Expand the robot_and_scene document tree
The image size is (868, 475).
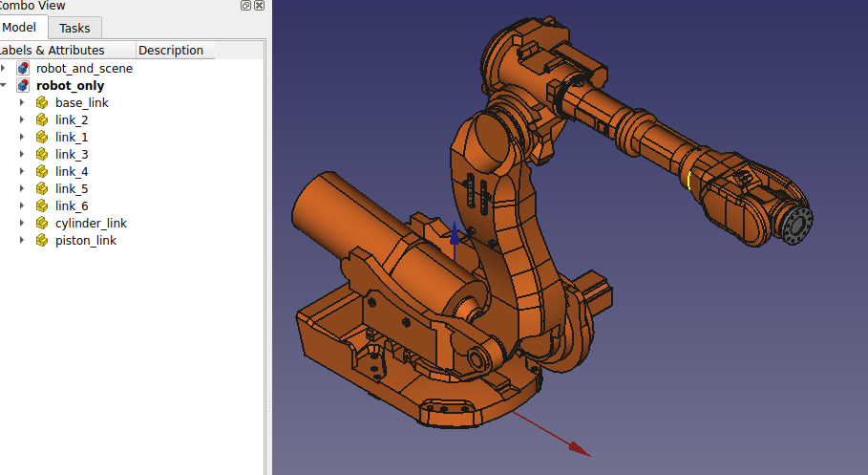coord(5,69)
